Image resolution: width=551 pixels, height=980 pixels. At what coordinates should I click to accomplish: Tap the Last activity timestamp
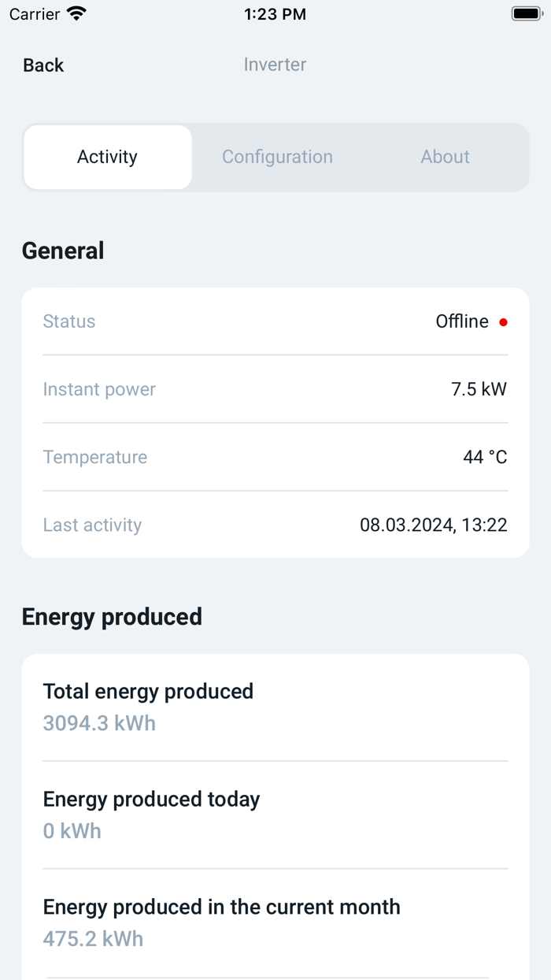(433, 525)
